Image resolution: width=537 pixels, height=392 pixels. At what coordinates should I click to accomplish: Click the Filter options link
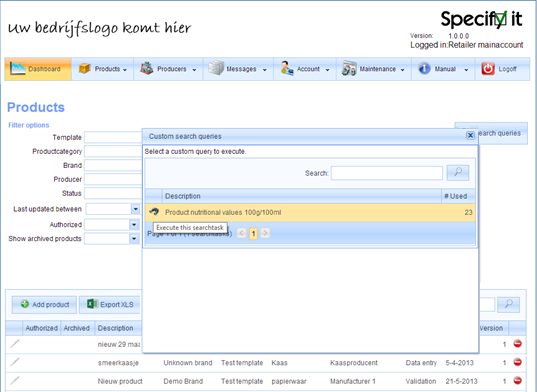pyautogui.click(x=29, y=125)
